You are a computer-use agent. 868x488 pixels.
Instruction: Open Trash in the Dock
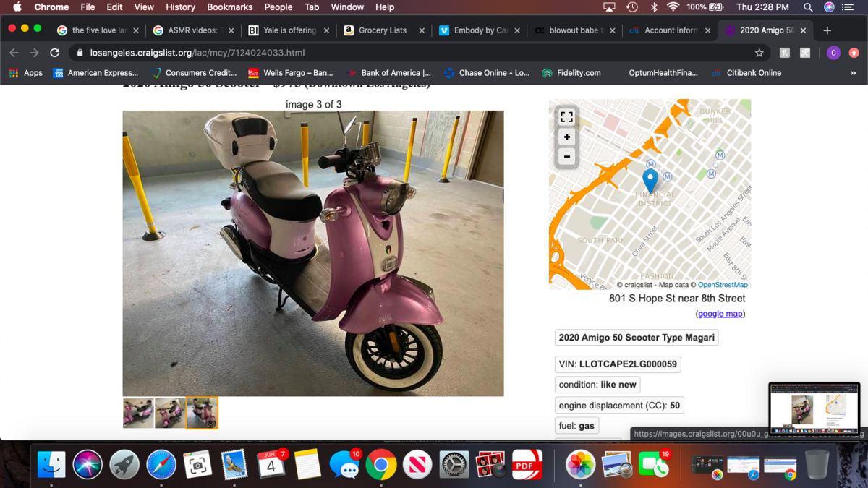[x=817, y=465]
